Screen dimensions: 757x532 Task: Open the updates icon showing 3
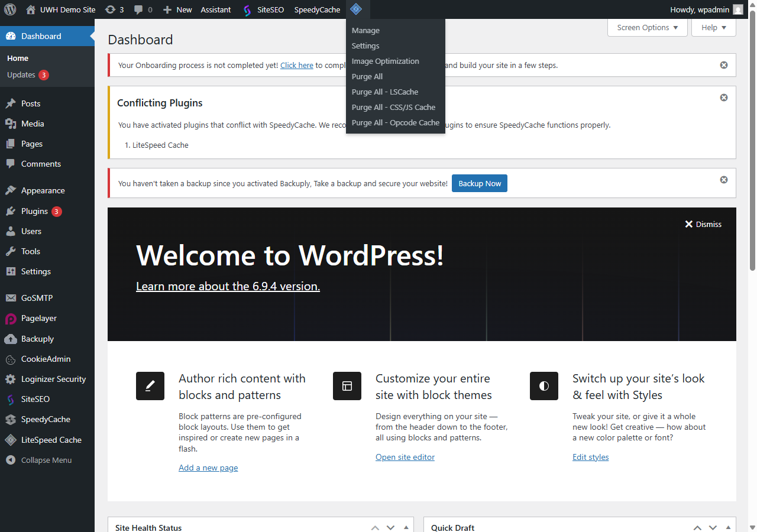click(x=114, y=9)
